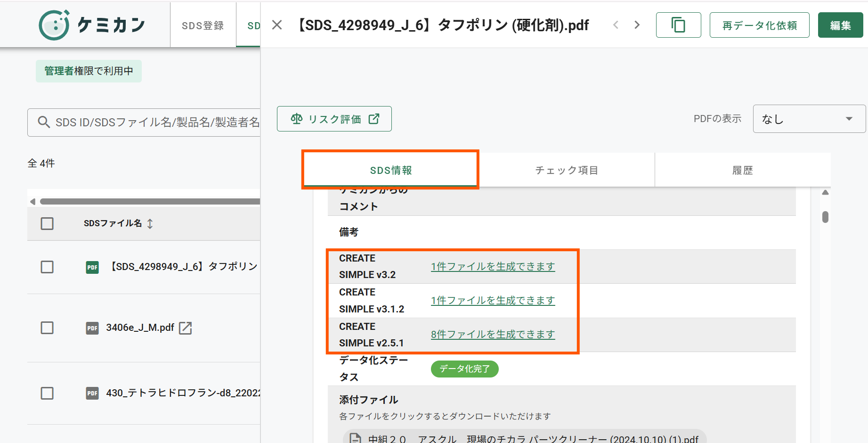Go to previous SDS with left chevron
This screenshot has height=443, width=868.
pyautogui.click(x=616, y=25)
